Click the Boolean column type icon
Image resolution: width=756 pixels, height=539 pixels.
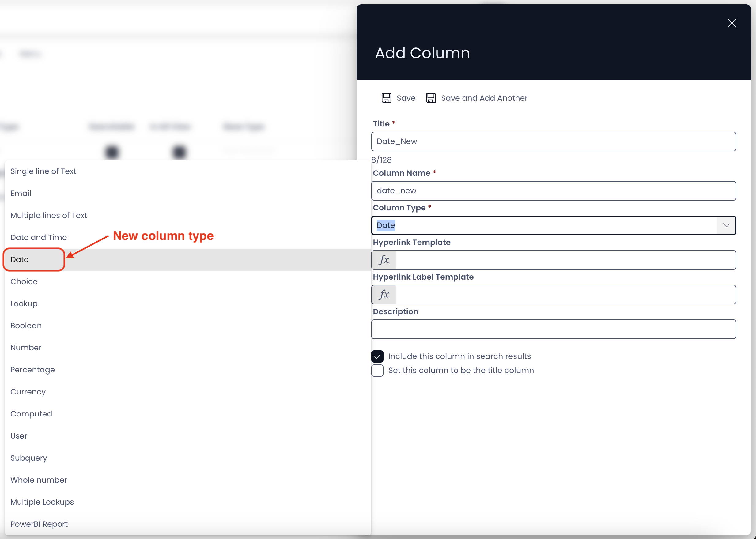tap(26, 326)
